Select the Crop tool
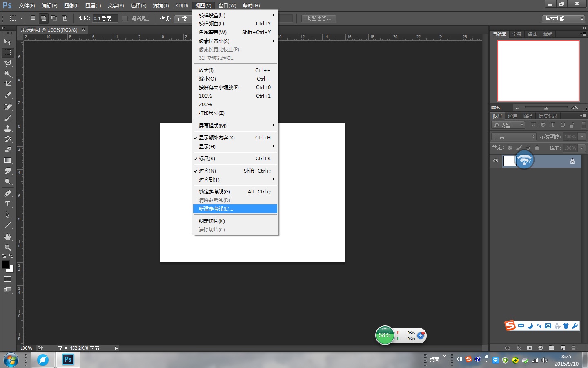This screenshot has width=588, height=368. click(x=8, y=85)
